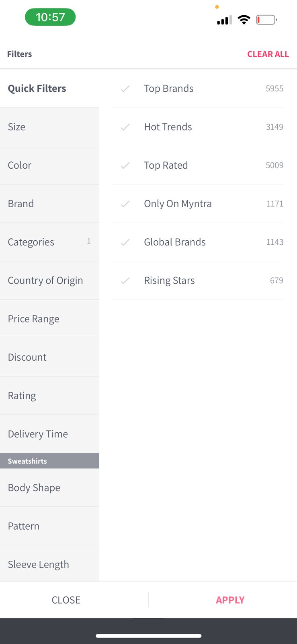The width and height of the screenshot is (297, 644).
Task: Open the Discount filter section
Action: (49, 357)
